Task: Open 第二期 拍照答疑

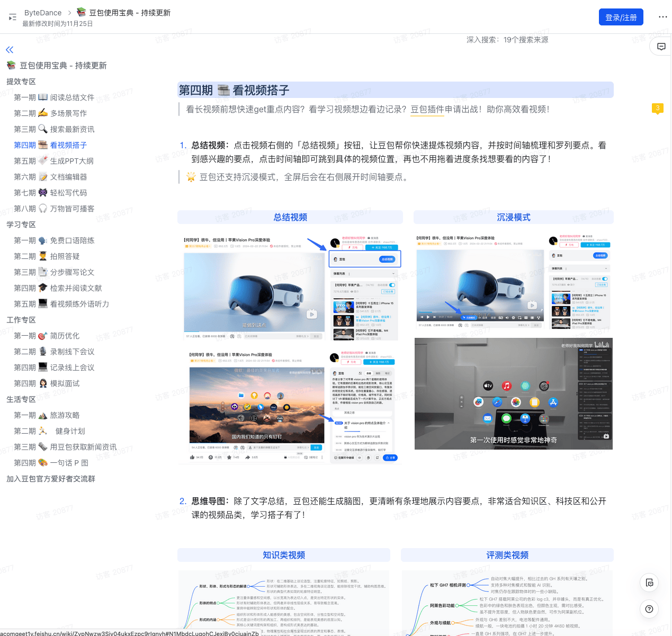Action: pyautogui.click(x=47, y=256)
